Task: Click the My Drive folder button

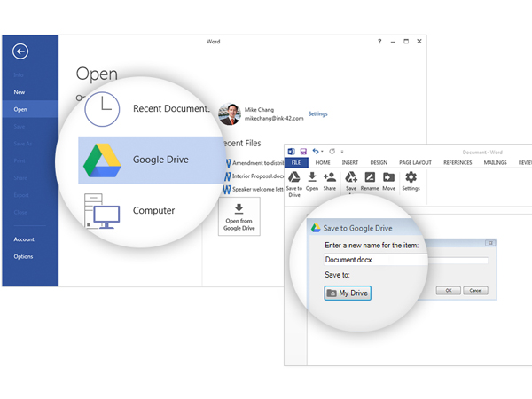Action: tap(348, 293)
